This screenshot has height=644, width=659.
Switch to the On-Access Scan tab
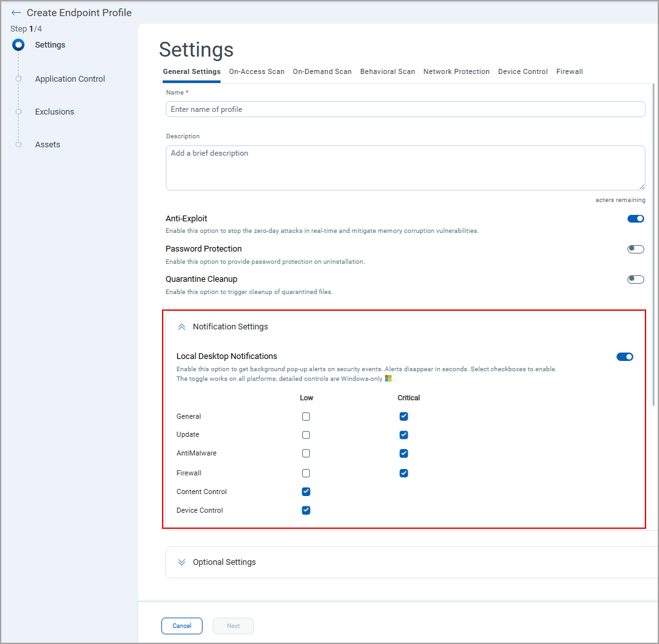pos(257,72)
